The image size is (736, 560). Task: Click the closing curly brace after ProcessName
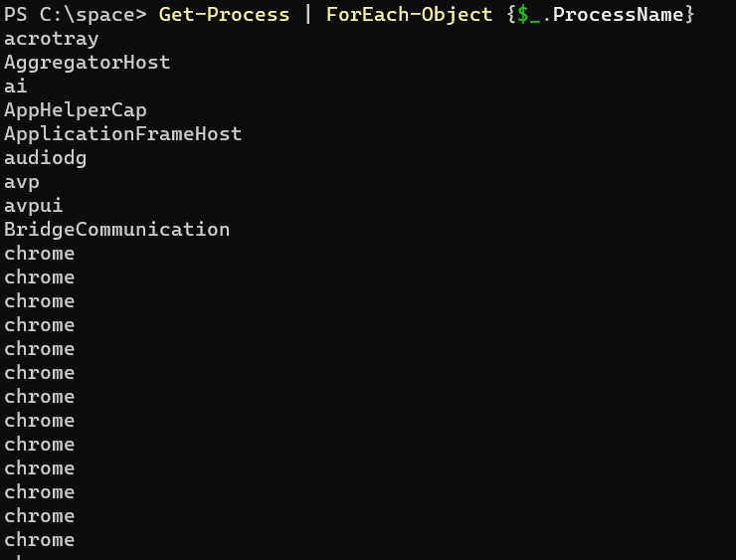[689, 15]
